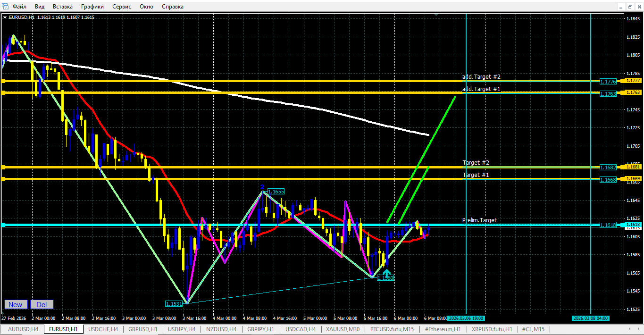Open the Файл menu
644x335 pixels.
[20, 7]
